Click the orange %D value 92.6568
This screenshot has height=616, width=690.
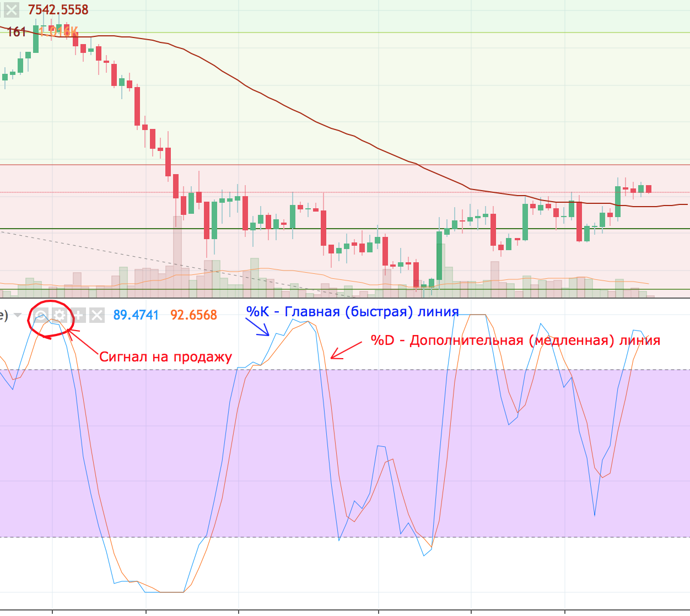[193, 315]
